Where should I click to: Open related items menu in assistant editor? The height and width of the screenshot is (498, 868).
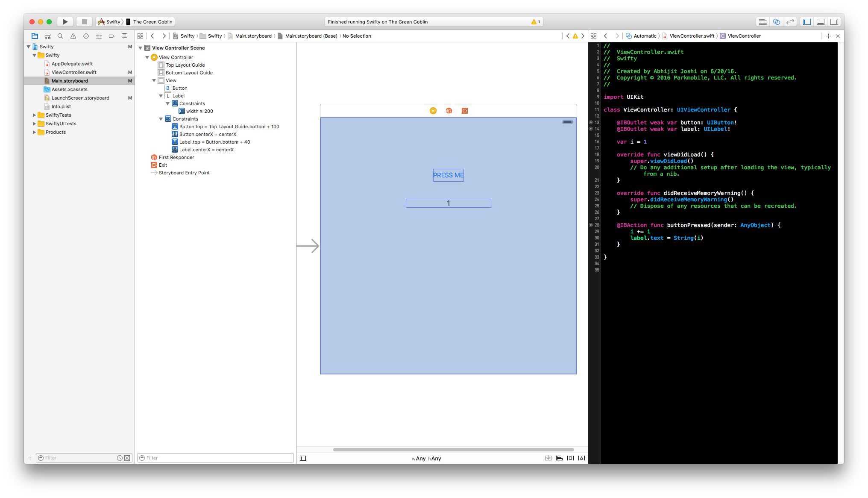(x=594, y=36)
